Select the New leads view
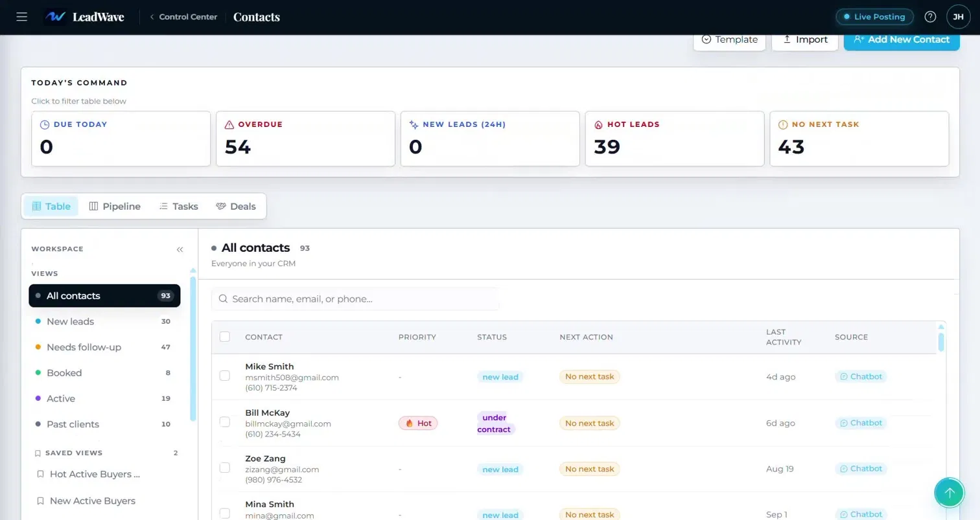 pos(104,321)
